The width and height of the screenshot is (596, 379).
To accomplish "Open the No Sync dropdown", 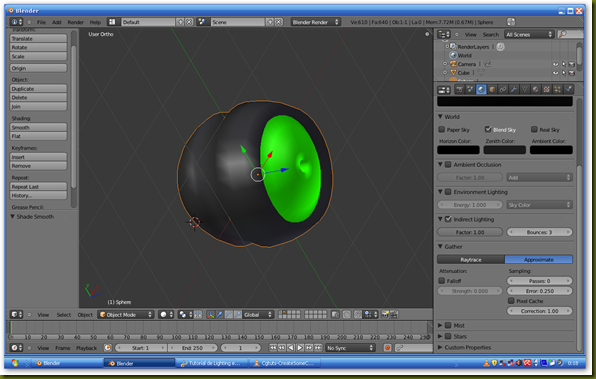I will tap(350, 348).
